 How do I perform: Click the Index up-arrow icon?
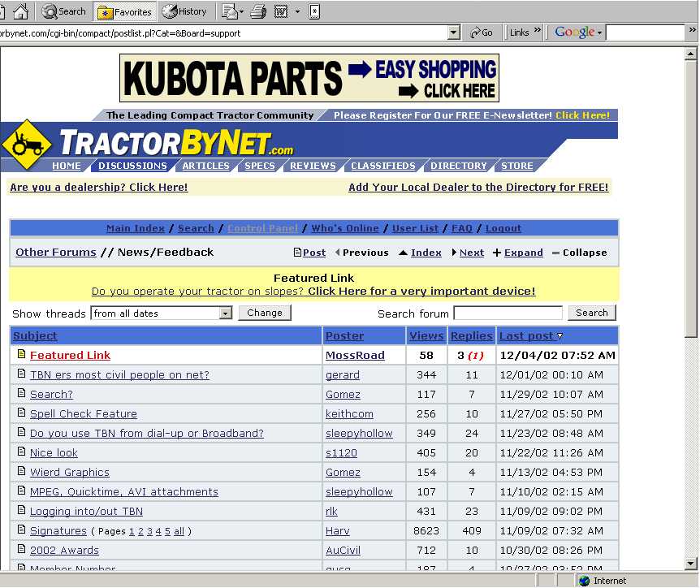pos(403,253)
